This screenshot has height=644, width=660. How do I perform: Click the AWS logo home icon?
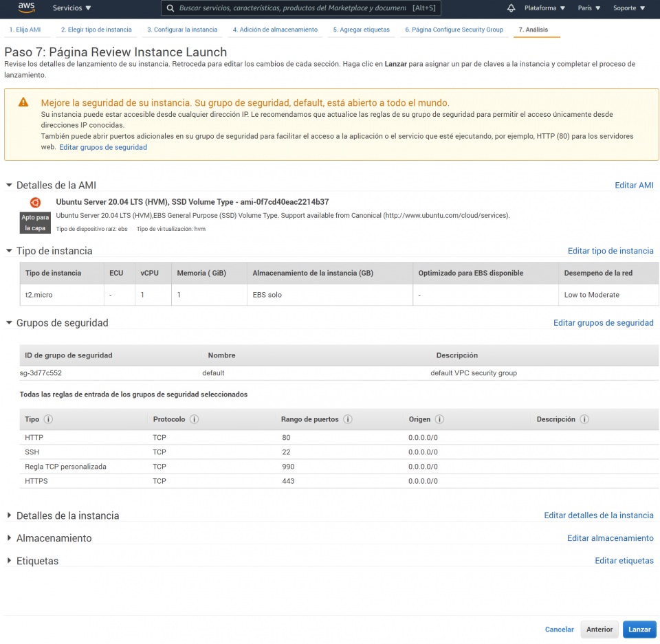27,8
